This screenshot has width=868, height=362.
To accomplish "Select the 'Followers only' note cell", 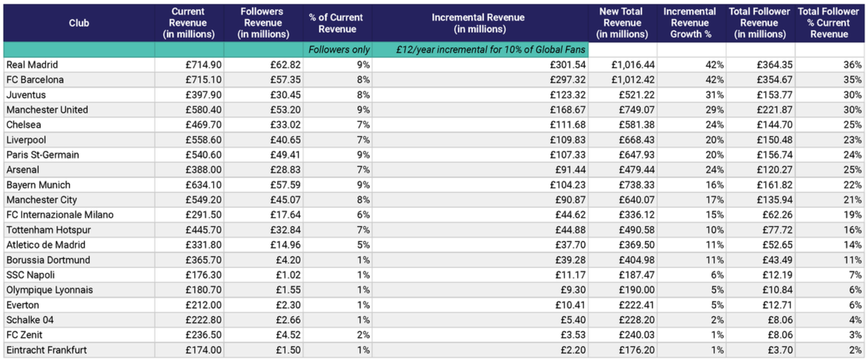I will (x=338, y=50).
